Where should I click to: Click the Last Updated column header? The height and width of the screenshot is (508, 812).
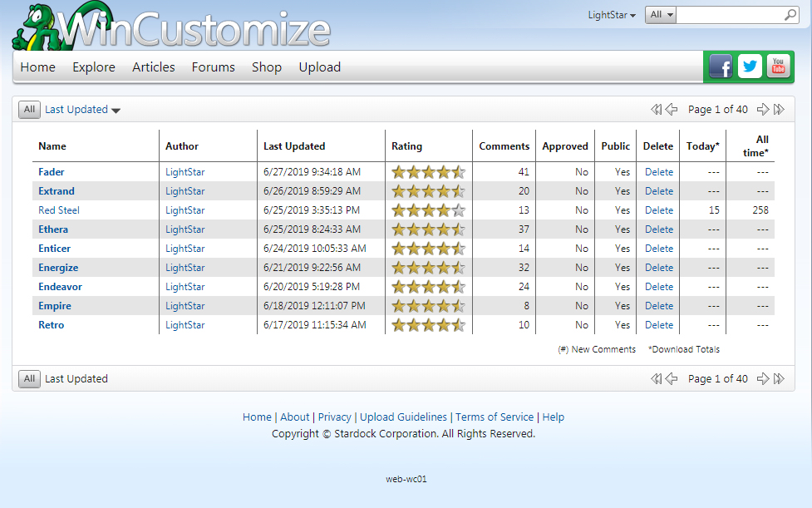tap(294, 146)
